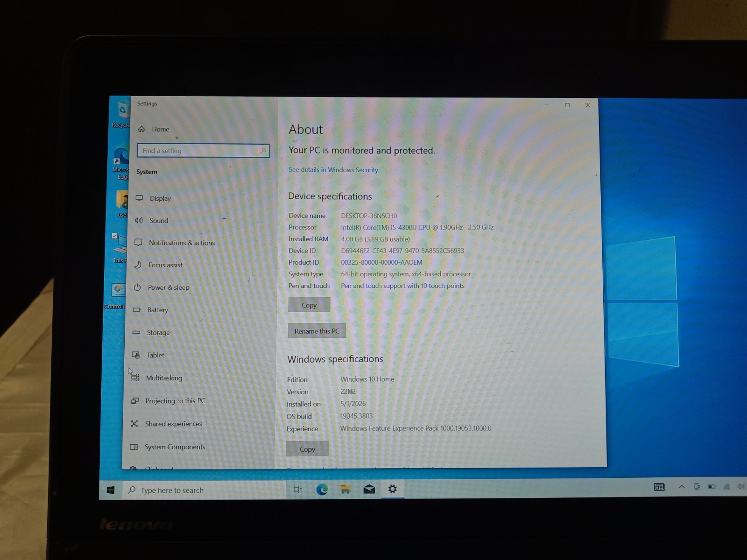Image resolution: width=747 pixels, height=560 pixels.
Task: Open See details in Windows Security link
Action: [x=333, y=170]
